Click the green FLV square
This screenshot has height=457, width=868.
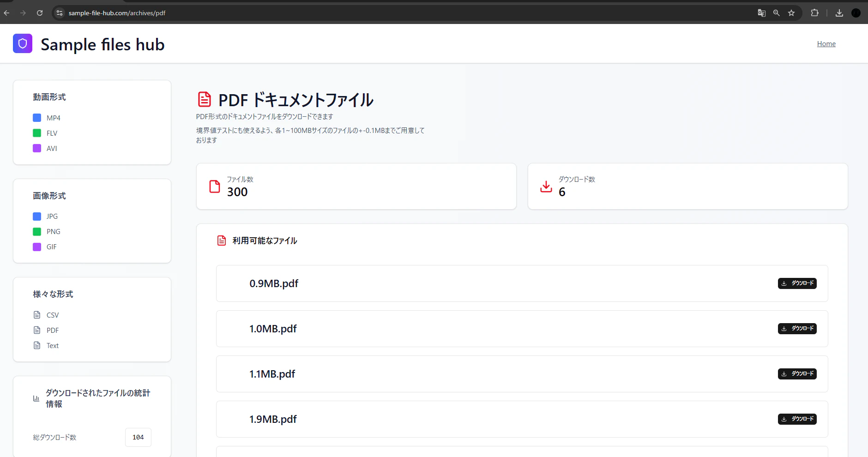37,133
